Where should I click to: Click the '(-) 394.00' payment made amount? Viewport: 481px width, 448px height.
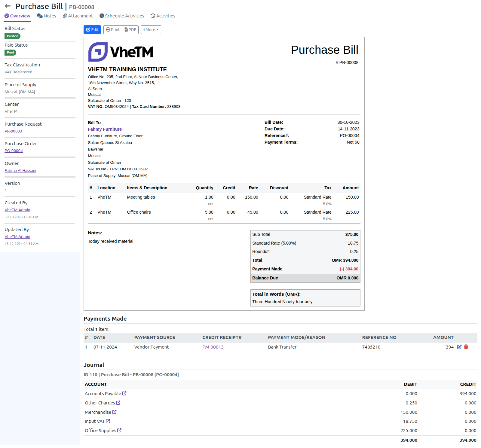tap(349, 269)
